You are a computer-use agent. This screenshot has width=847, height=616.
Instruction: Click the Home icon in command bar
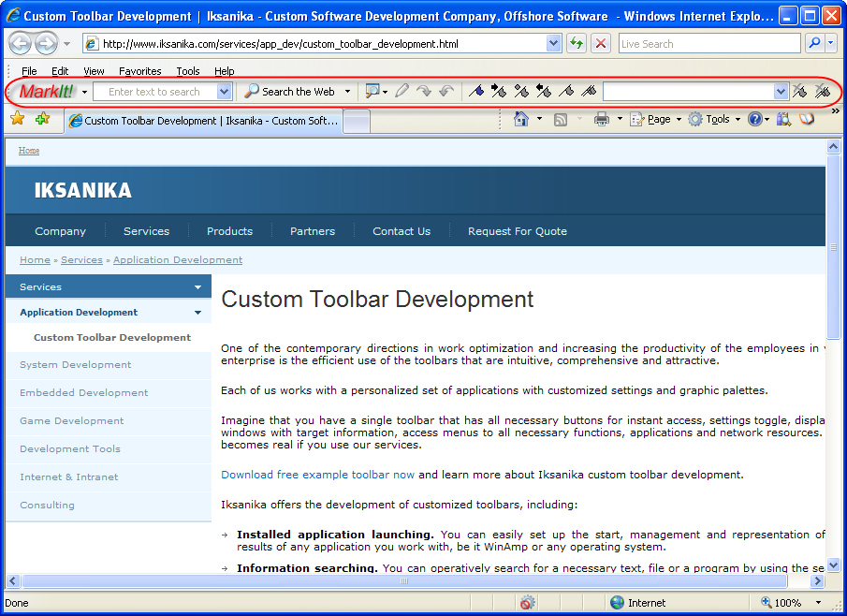[x=521, y=119]
